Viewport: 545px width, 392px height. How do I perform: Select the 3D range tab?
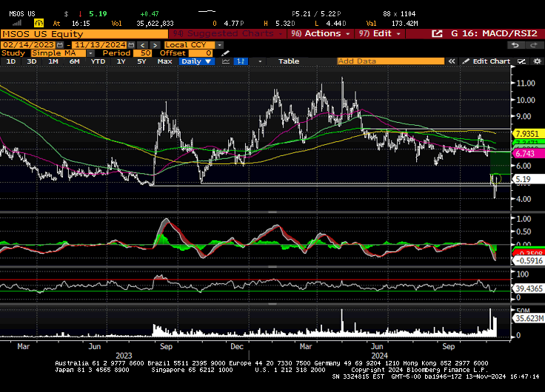pos(32,61)
